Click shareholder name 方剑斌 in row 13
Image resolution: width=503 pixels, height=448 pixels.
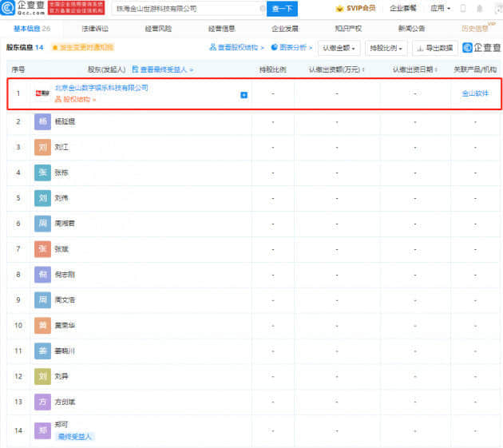[x=65, y=402]
